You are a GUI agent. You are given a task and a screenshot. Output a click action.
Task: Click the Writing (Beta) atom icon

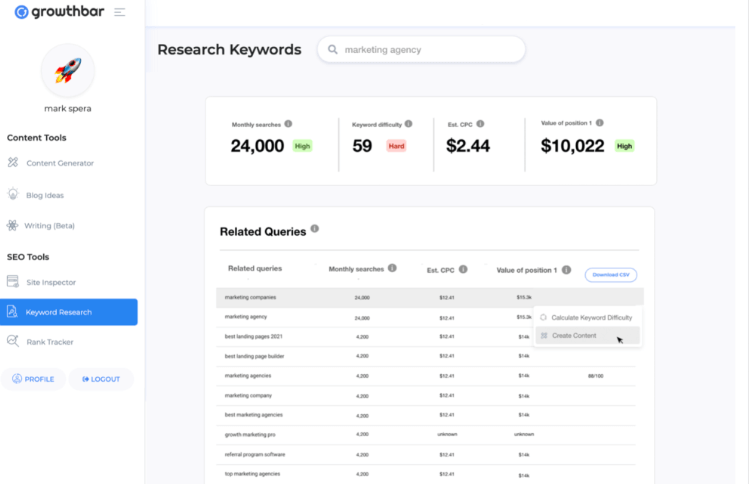click(12, 225)
